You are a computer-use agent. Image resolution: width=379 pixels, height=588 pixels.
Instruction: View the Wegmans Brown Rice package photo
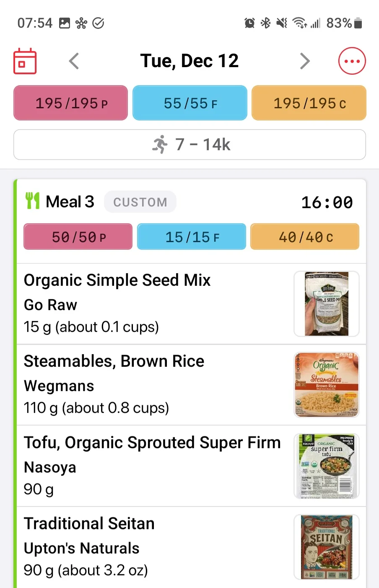tap(327, 385)
